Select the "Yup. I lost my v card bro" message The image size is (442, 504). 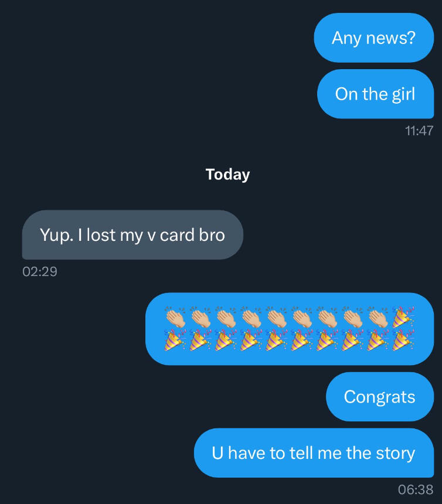[x=132, y=235]
